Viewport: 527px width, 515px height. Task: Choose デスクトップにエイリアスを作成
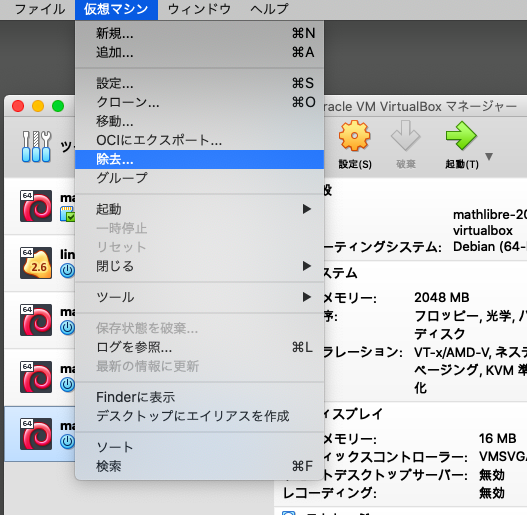[x=200, y=416]
